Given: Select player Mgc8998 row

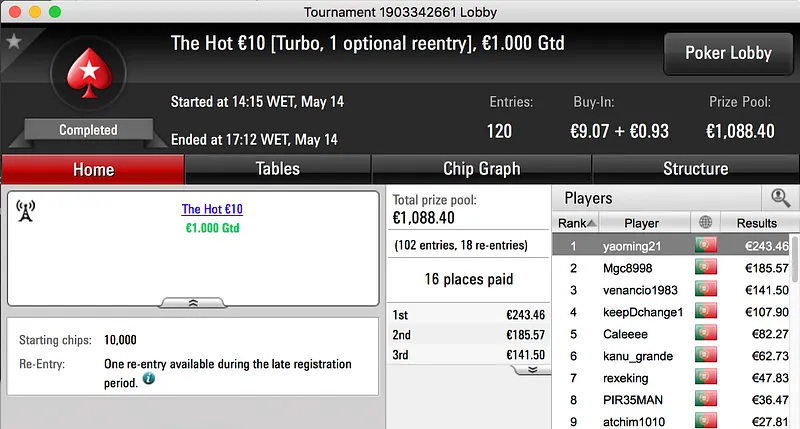Looking at the screenshot, I should pyautogui.click(x=640, y=268).
